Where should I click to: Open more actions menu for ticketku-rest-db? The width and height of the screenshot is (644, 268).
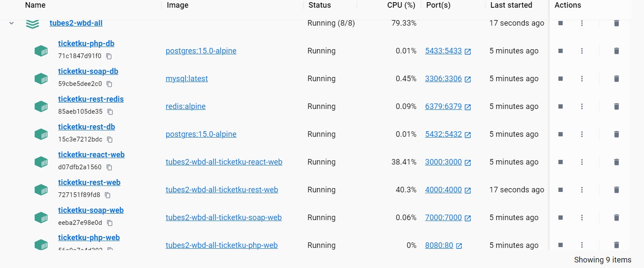coord(582,134)
